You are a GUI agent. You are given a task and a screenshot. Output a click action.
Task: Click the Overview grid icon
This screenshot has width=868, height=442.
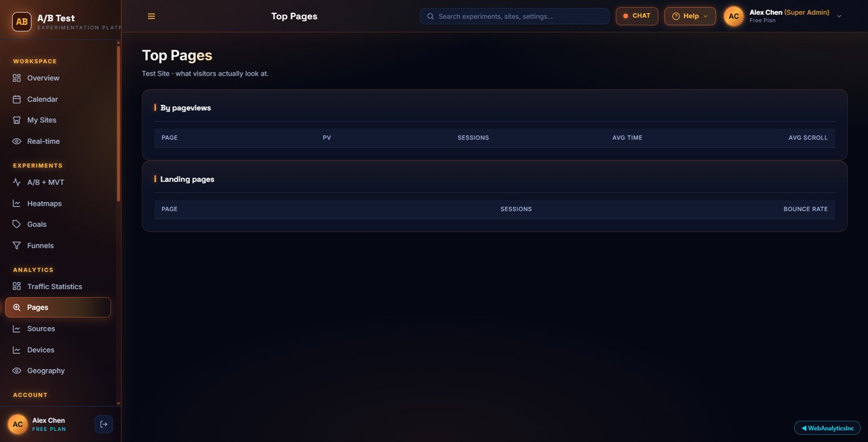[x=17, y=78]
